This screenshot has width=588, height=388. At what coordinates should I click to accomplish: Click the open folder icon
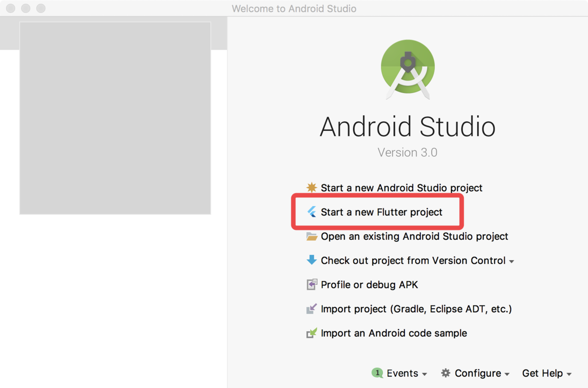pos(312,236)
